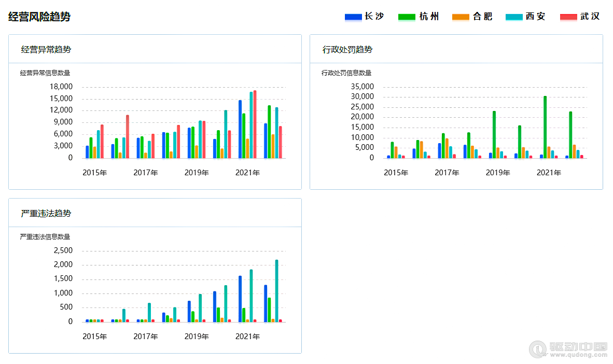The image size is (613, 364).
Task: Click cyan 西安 bar for 2017 in 严重违法 chart
Action: (x=149, y=313)
